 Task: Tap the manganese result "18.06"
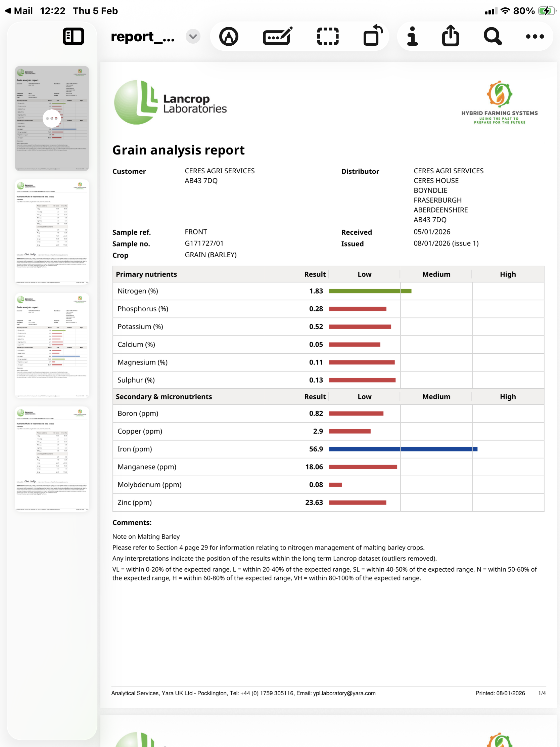tap(314, 467)
